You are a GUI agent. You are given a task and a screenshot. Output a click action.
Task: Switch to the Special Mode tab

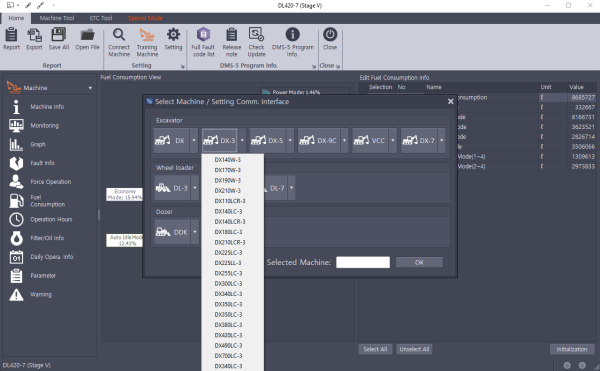tap(145, 18)
